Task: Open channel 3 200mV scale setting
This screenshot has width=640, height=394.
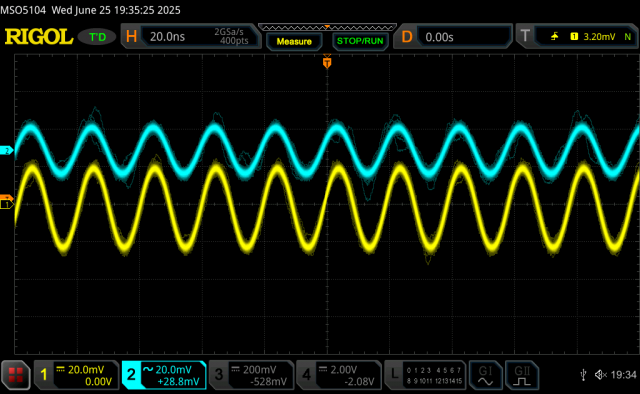Action: (260, 370)
